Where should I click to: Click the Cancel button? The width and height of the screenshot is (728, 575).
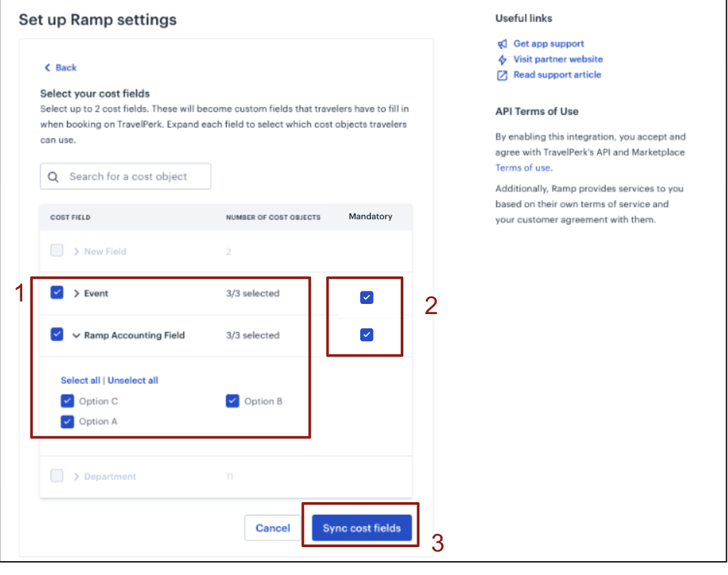pos(273,528)
